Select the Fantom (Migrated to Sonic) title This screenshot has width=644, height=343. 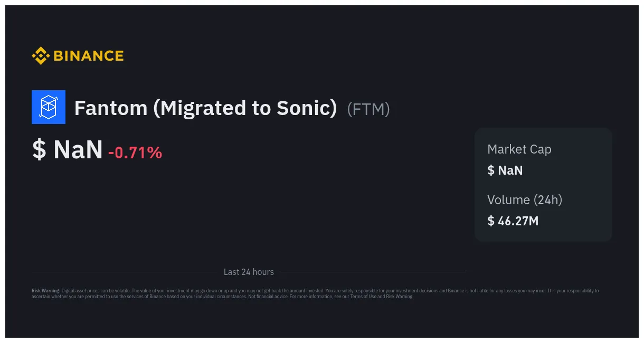(x=205, y=108)
